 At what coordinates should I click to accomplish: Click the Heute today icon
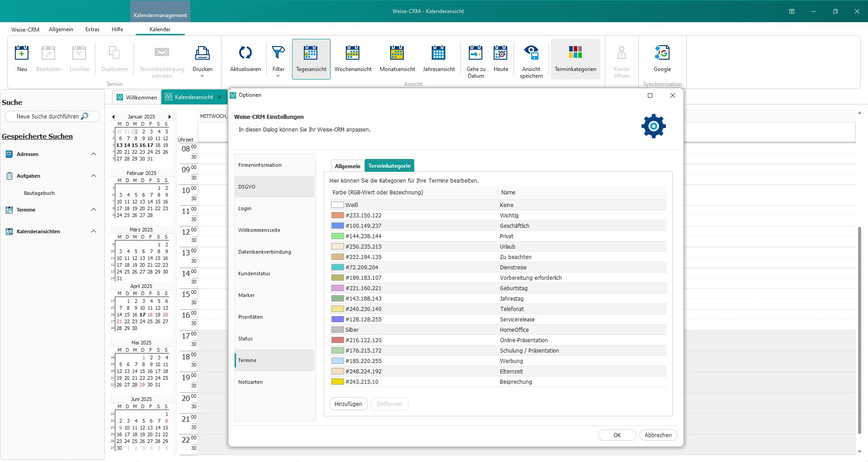(x=500, y=53)
